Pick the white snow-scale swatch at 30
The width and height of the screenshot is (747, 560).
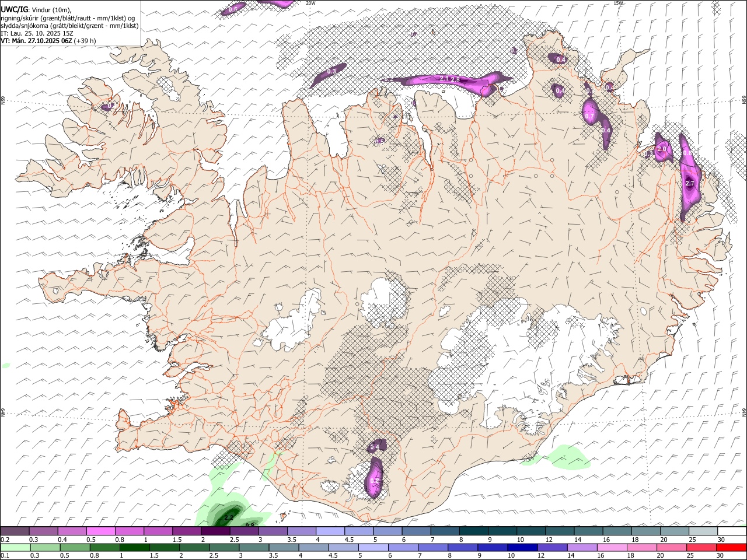(732, 531)
